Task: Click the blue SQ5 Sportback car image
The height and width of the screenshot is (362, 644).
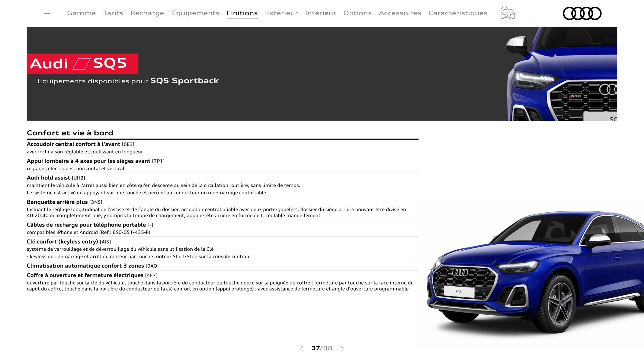Action: (535, 273)
